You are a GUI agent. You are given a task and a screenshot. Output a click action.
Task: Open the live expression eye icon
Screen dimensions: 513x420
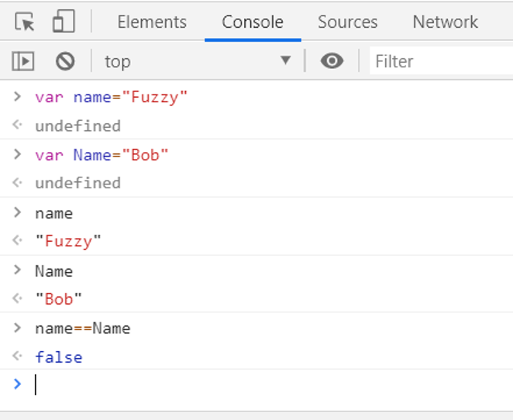(x=332, y=61)
